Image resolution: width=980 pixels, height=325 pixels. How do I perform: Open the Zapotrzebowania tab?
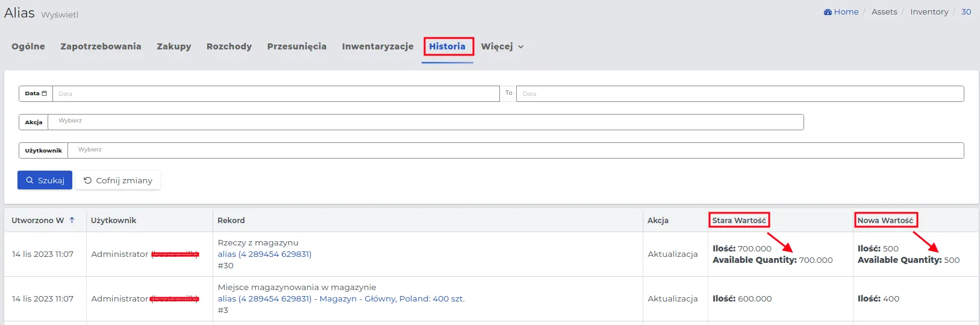tap(101, 46)
